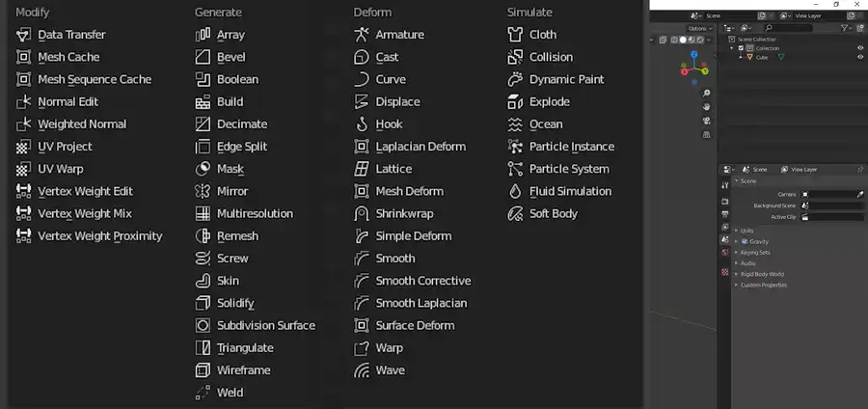Uncheck the Collection exclude checkbox
This screenshot has width=868, height=409.
pos(742,48)
